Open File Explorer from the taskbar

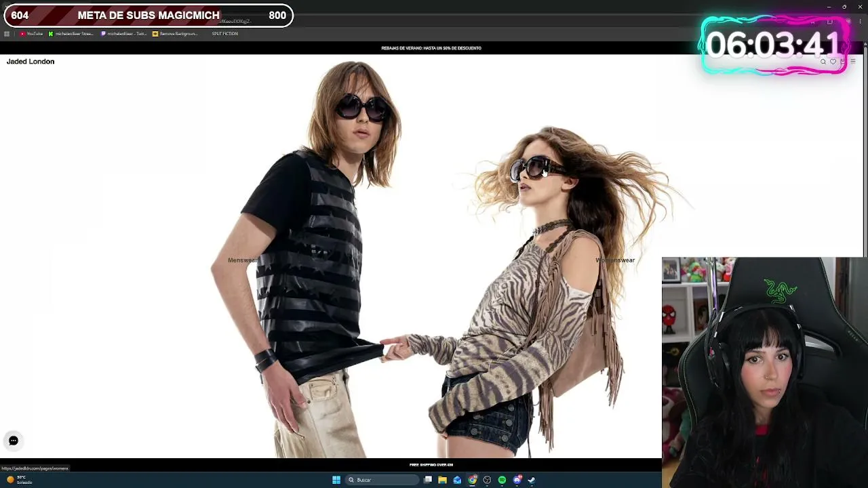click(442, 480)
